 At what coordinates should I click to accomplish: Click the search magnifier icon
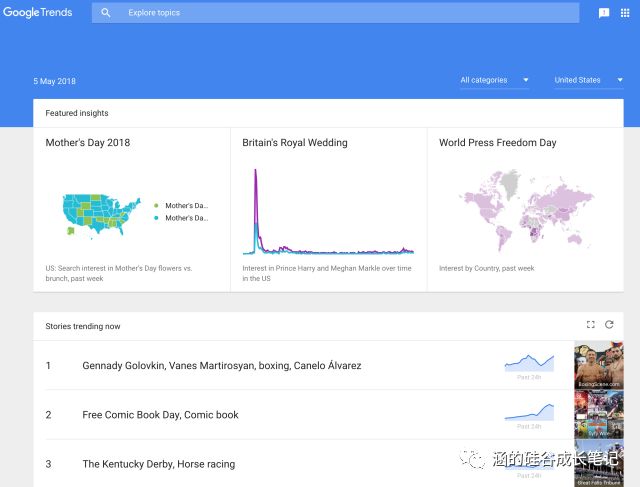106,13
